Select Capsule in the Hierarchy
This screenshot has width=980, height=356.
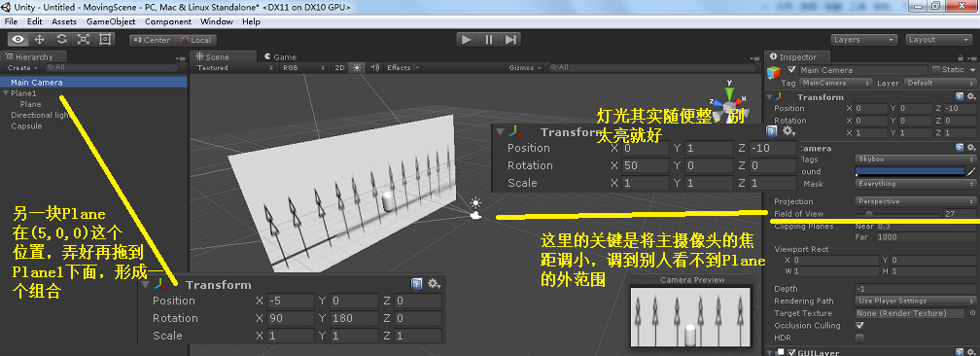26,125
